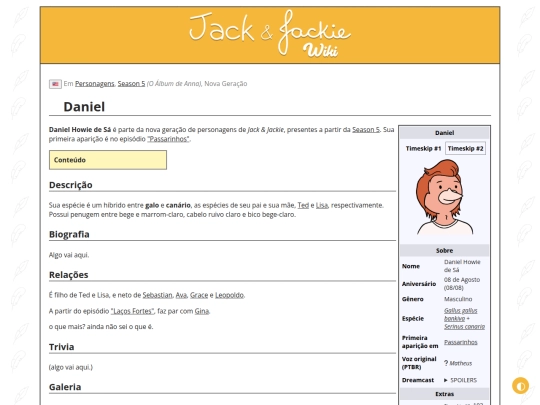Click the Nova Geração breadcrumb text

(226, 84)
